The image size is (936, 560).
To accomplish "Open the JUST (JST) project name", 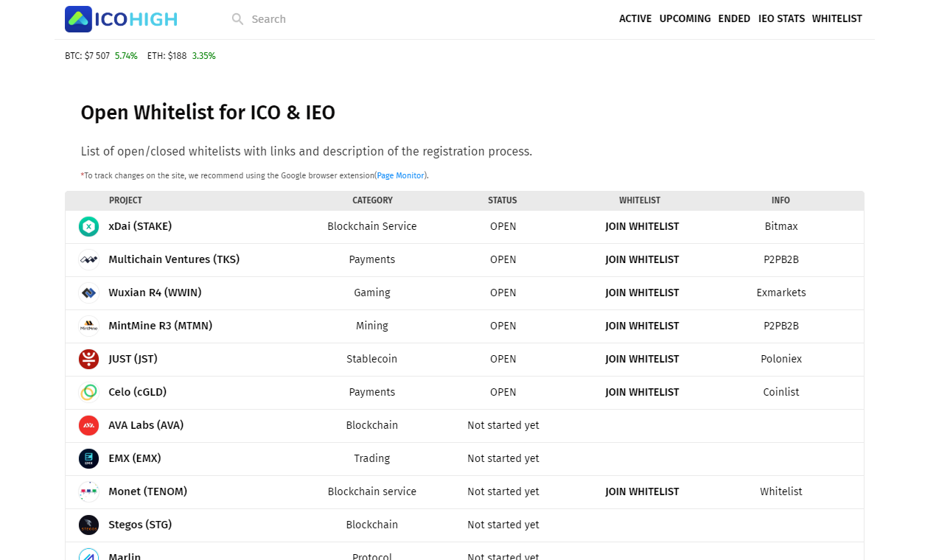I will tap(133, 360).
